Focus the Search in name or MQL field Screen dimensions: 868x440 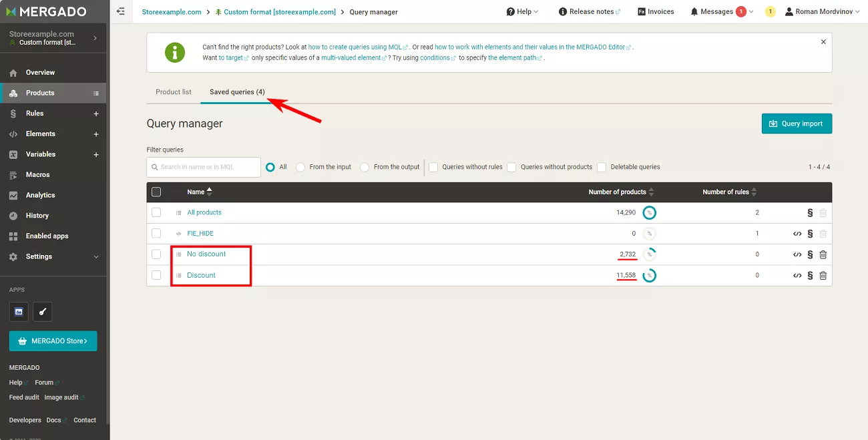coord(204,167)
